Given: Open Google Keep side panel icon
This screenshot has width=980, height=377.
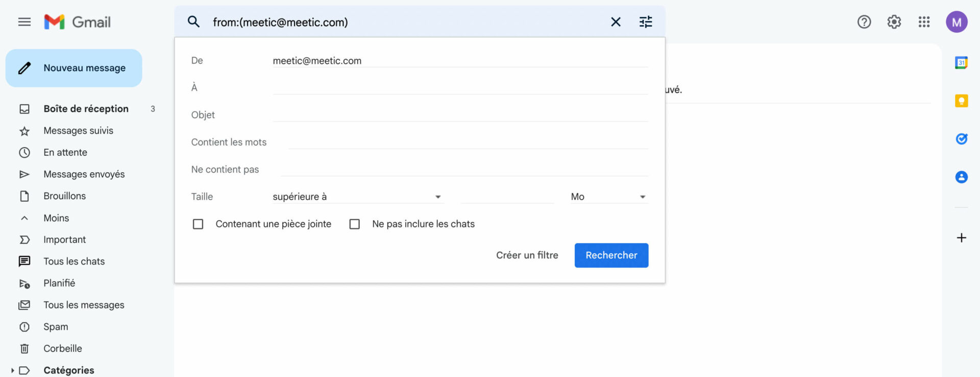Looking at the screenshot, I should click(962, 101).
